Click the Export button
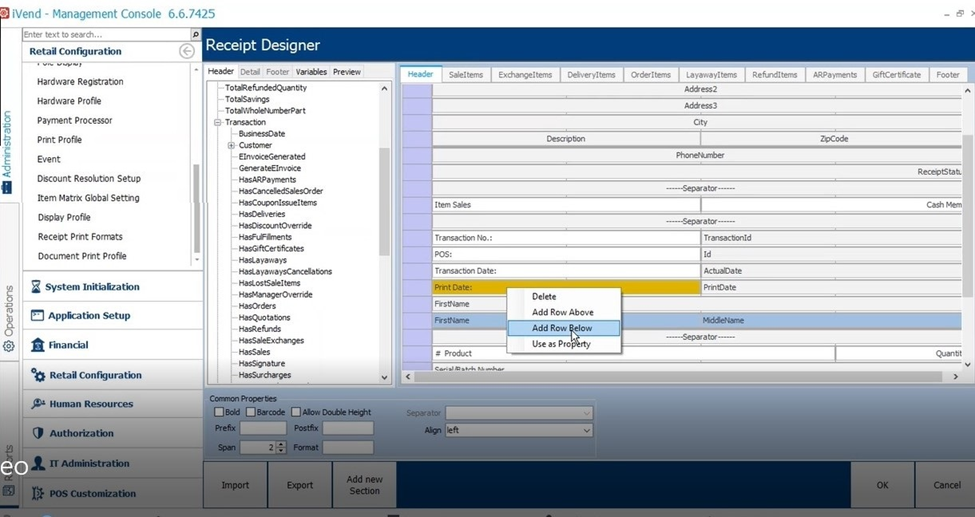This screenshot has height=517, width=975. 300,485
